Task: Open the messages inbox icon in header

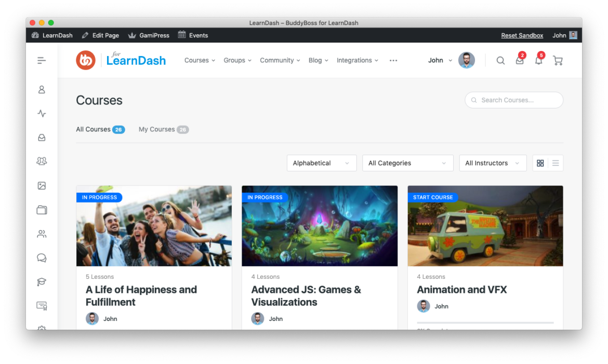Action: click(519, 61)
